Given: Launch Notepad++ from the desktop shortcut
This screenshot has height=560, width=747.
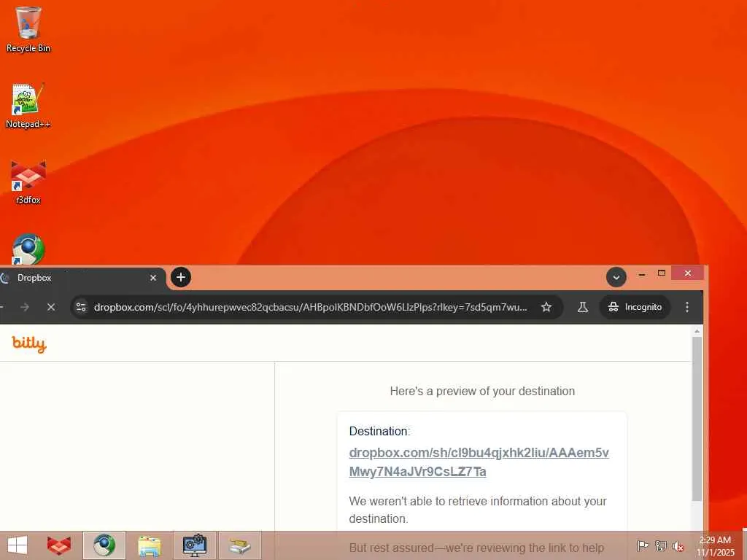Looking at the screenshot, I should point(28,105).
